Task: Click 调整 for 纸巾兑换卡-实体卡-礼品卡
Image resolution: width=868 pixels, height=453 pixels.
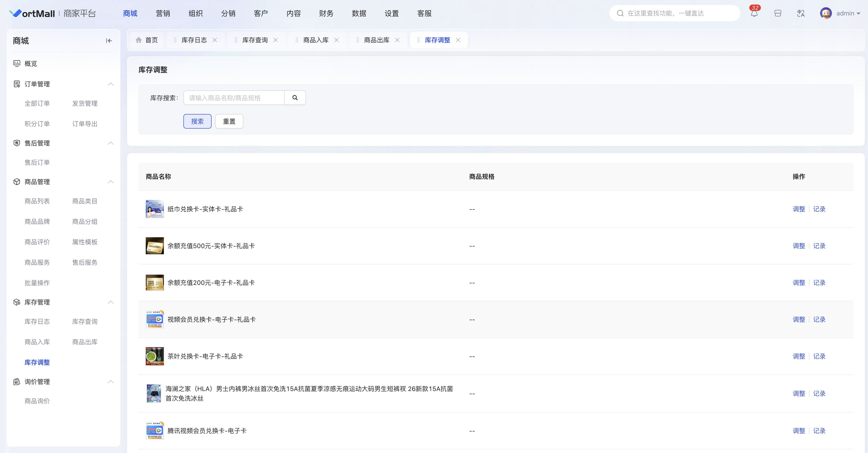Action: tap(799, 209)
